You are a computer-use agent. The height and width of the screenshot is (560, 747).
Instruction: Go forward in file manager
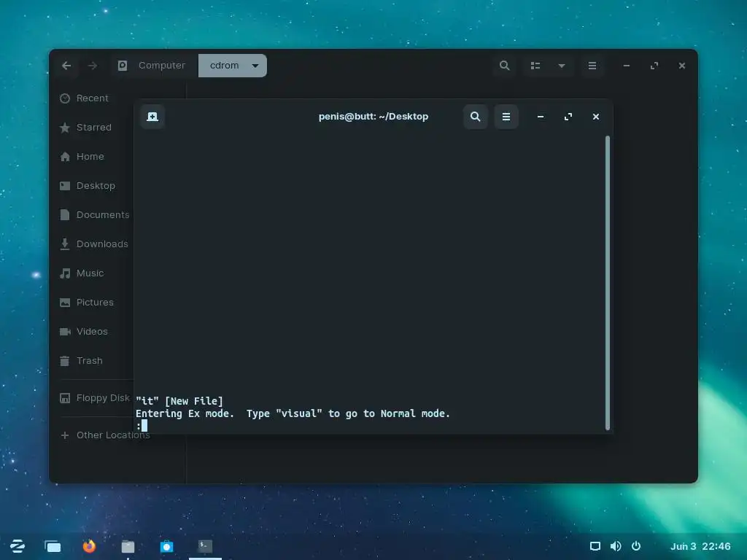pyautogui.click(x=93, y=66)
